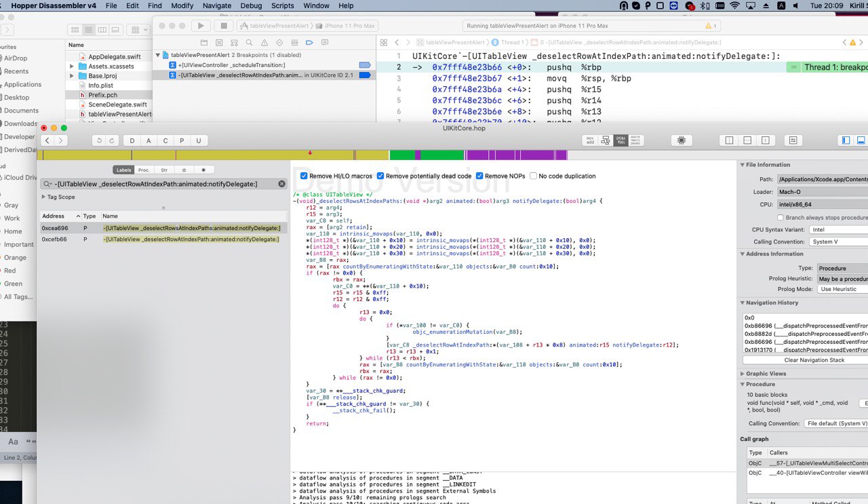The height and width of the screenshot is (504, 868).
Task: Go back in Hopper navigation history
Action: 47,140
